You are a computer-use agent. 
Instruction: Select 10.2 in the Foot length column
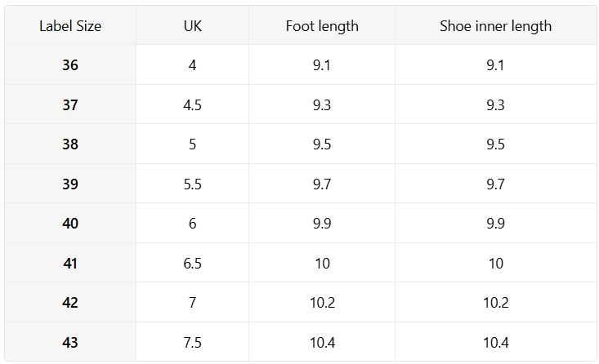pyautogui.click(x=322, y=303)
